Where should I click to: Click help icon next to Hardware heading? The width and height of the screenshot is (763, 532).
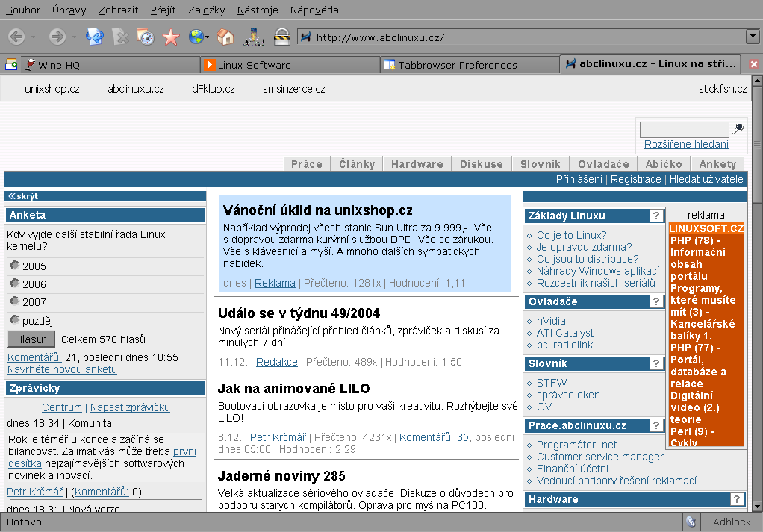click(737, 499)
